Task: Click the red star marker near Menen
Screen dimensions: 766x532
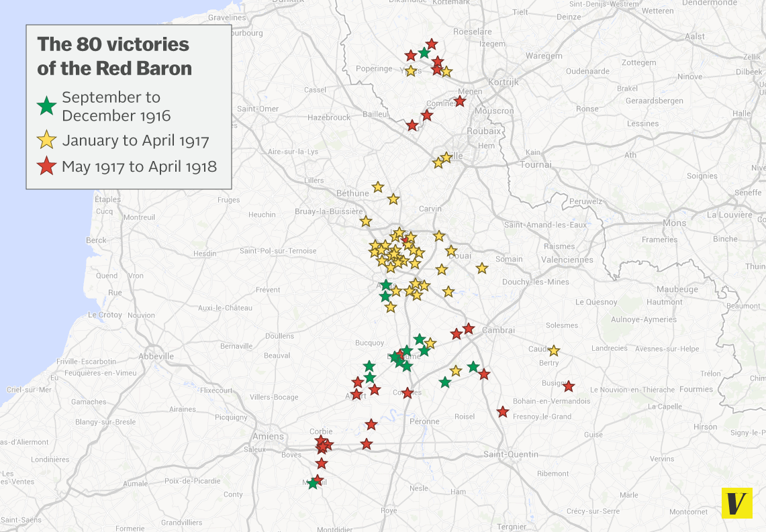Action: pyautogui.click(x=460, y=101)
